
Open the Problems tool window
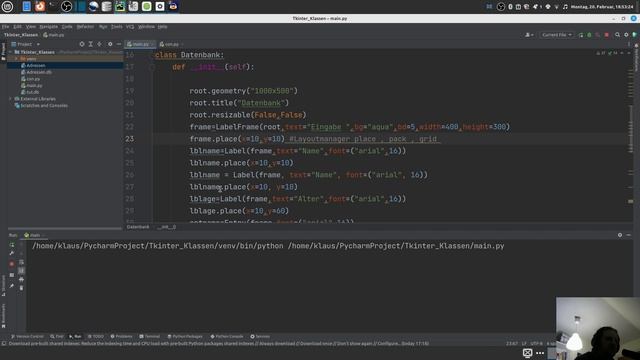(121, 337)
